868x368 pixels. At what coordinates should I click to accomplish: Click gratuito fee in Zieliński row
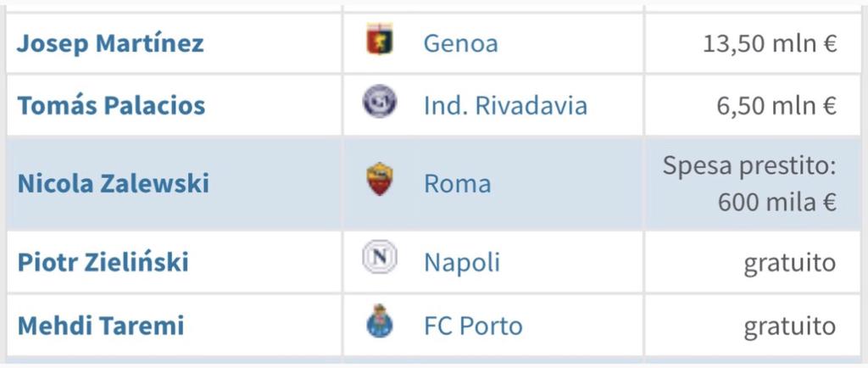789,264
